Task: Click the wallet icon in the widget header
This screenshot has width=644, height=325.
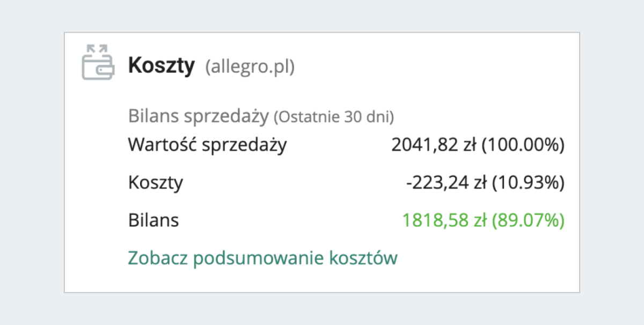Action: point(98,65)
